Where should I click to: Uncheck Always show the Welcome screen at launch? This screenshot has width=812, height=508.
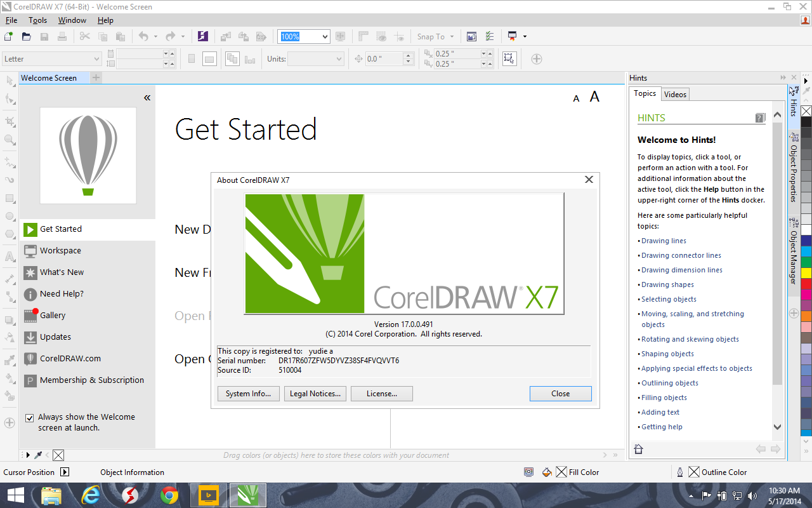(29, 417)
